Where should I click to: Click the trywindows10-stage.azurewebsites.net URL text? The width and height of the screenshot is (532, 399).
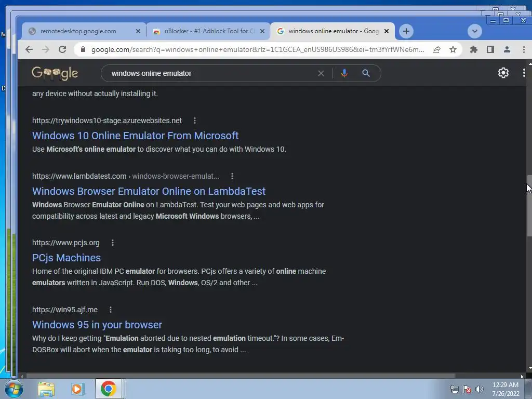click(107, 121)
